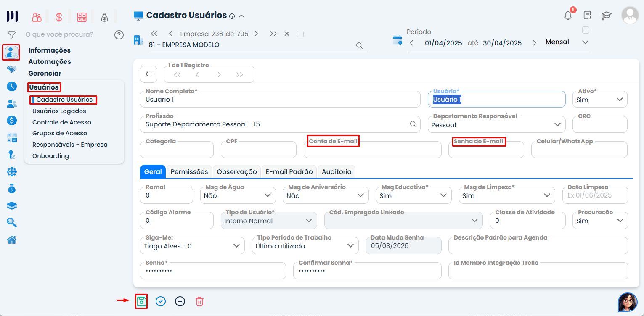The width and height of the screenshot is (644, 316).
Task: Switch to the Permissões tab
Action: coord(189,171)
